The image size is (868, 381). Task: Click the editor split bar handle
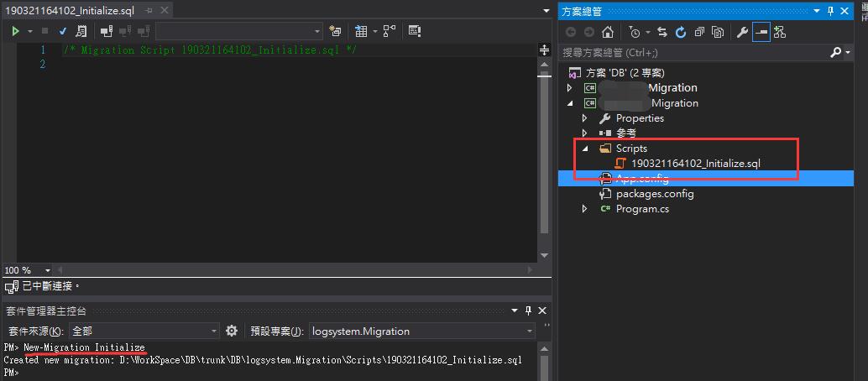click(x=545, y=50)
